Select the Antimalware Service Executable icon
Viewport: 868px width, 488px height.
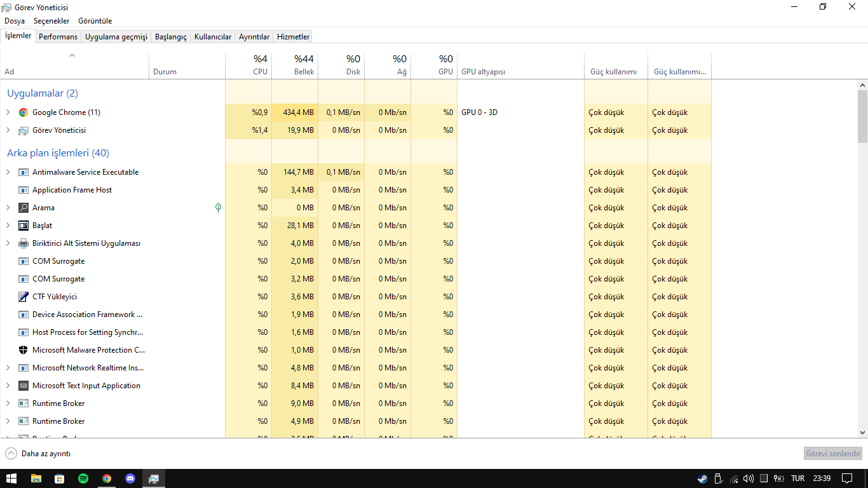click(24, 172)
